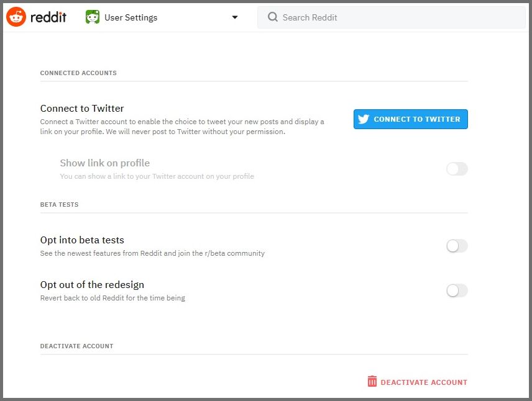Expand the dropdown caret beside User Settings
The image size is (532, 401).
point(235,17)
